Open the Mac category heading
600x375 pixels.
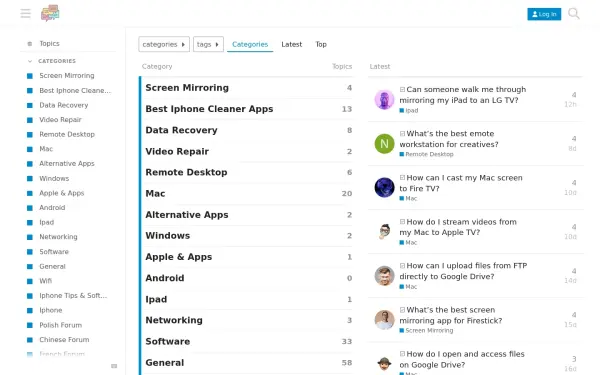(155, 194)
